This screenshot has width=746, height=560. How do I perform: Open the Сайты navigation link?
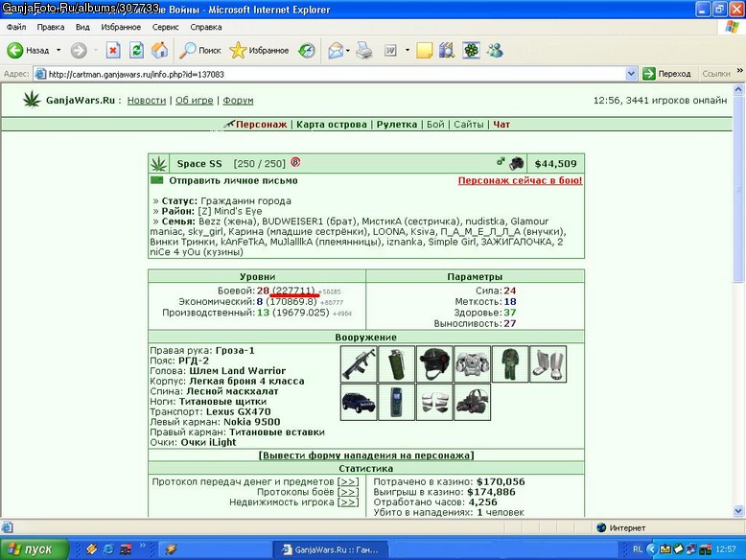(x=469, y=125)
